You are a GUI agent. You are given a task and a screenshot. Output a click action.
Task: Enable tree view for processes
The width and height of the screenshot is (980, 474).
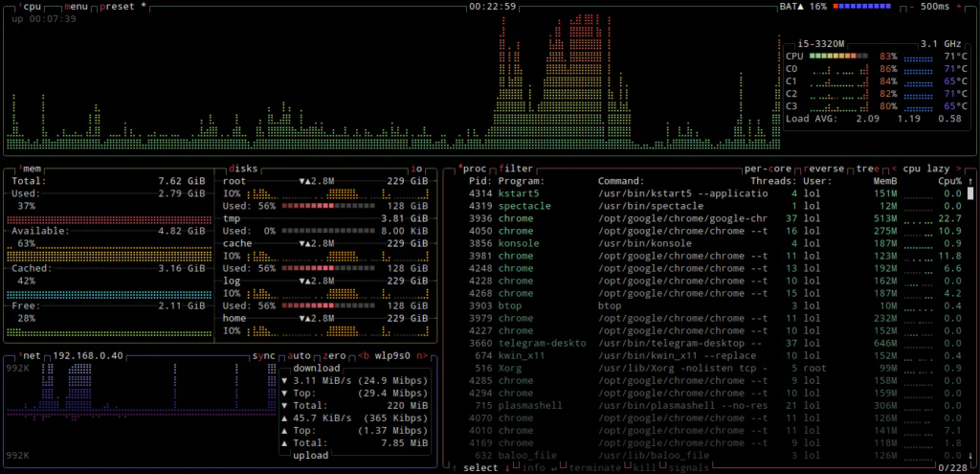click(x=868, y=169)
